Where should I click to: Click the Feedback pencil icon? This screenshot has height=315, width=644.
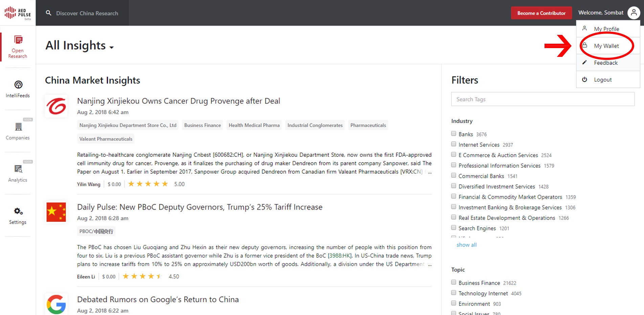[584, 62]
